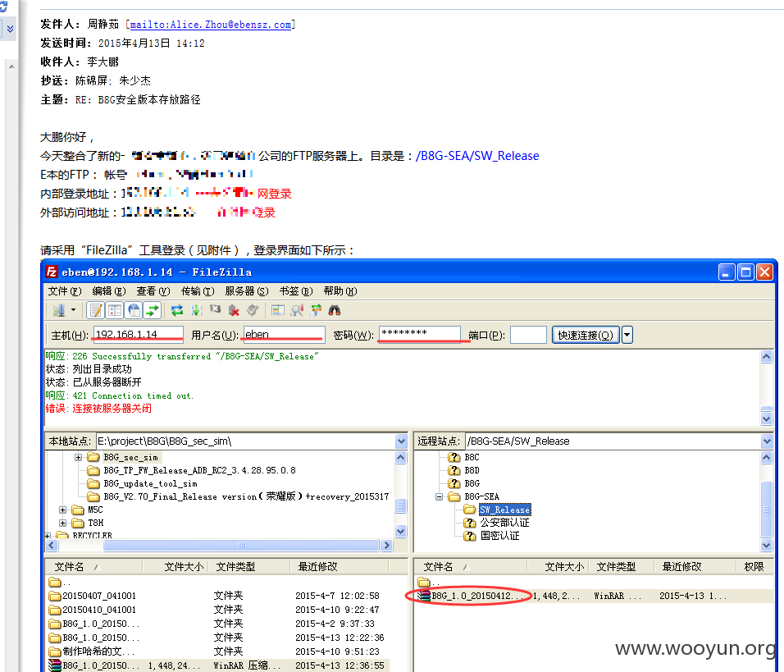Expand the T8H folder node
Image resolution: width=784 pixels, height=672 pixels.
62,523
